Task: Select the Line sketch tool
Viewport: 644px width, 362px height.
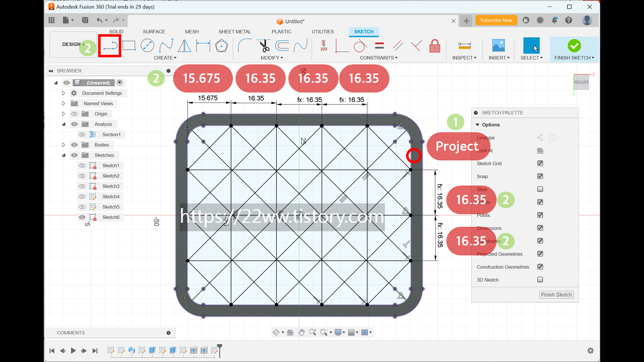Action: (x=110, y=46)
